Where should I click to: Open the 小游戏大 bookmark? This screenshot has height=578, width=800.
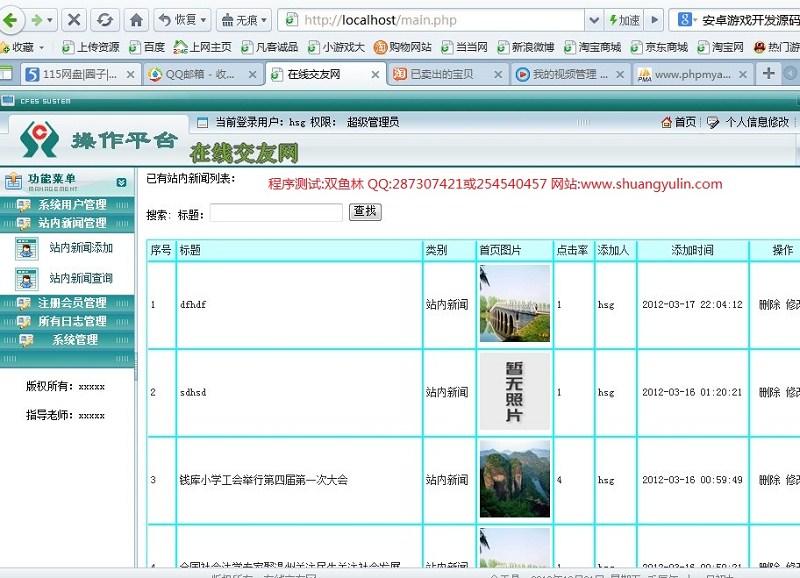(336, 47)
